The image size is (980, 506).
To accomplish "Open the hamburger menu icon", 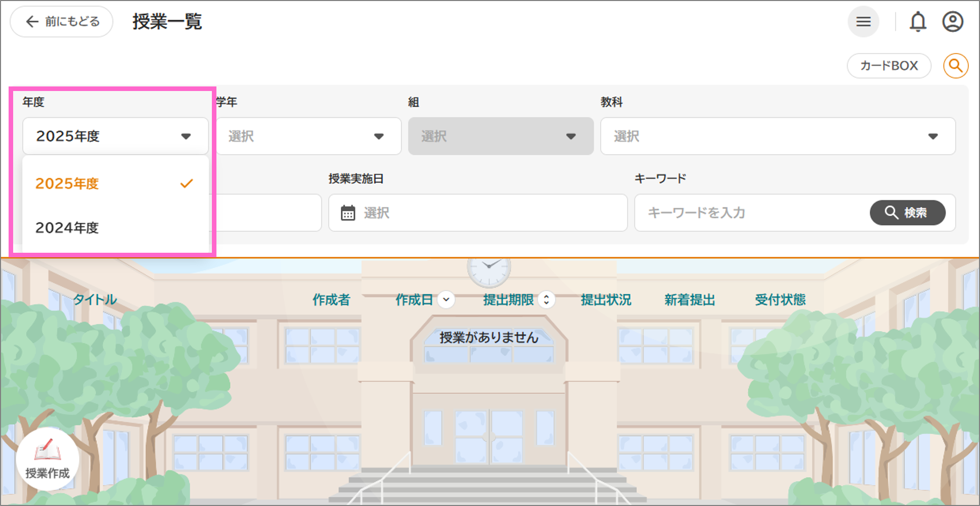I will pyautogui.click(x=863, y=22).
